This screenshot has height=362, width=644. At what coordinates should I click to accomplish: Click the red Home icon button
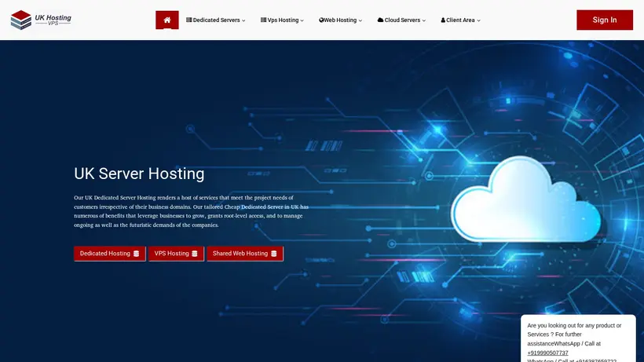[x=166, y=20]
